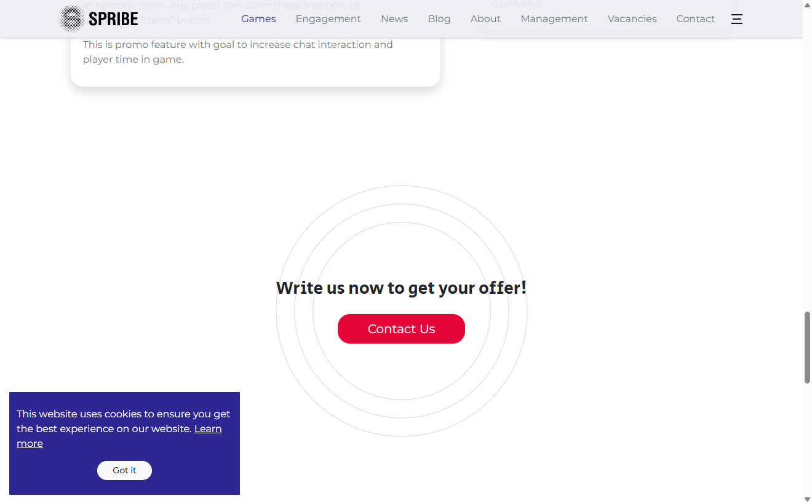Open the Games menu item

coord(258,19)
